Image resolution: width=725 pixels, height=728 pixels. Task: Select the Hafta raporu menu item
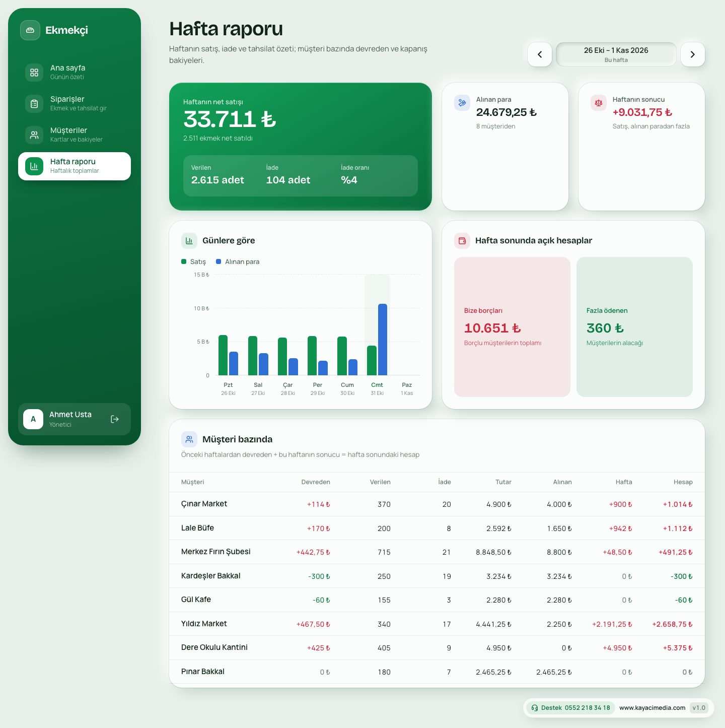click(x=75, y=166)
